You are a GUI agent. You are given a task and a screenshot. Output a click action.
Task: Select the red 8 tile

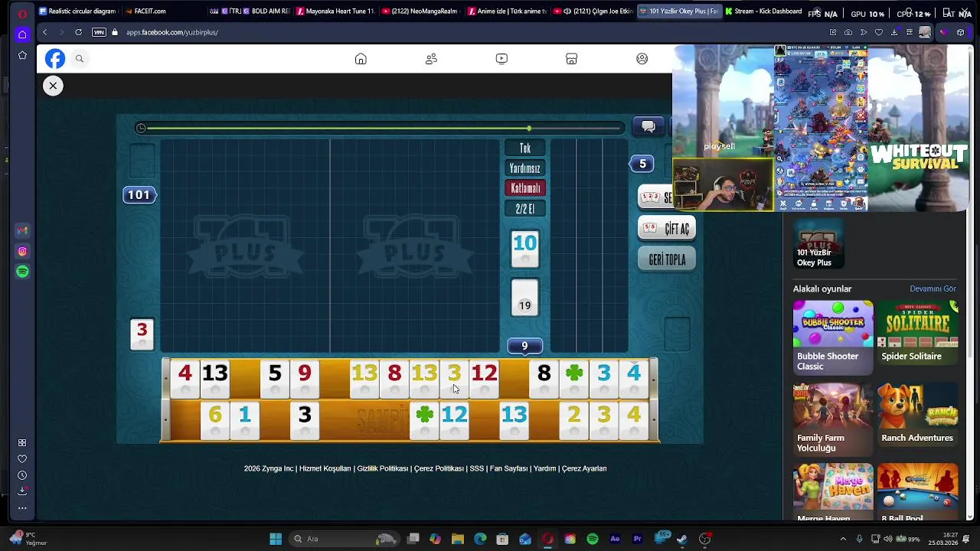point(394,378)
